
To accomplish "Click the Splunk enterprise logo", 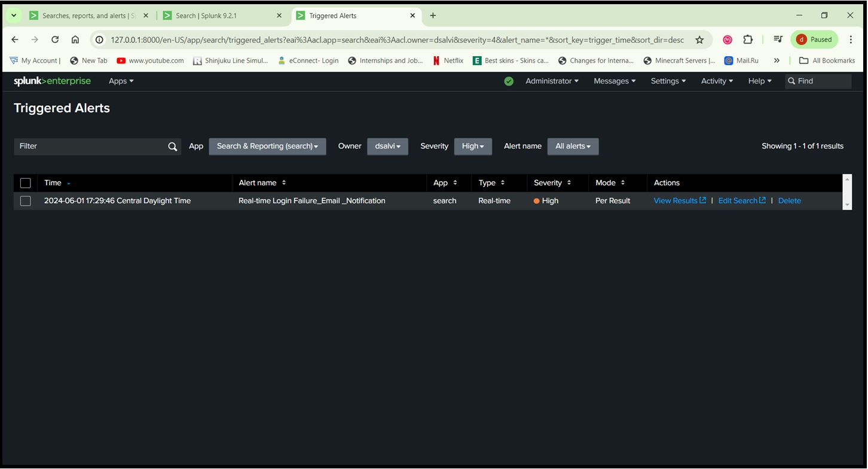I will tap(52, 81).
